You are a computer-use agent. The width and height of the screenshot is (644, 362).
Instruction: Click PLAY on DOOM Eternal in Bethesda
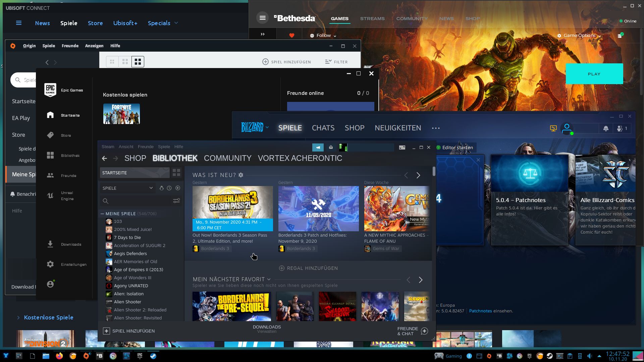594,73
